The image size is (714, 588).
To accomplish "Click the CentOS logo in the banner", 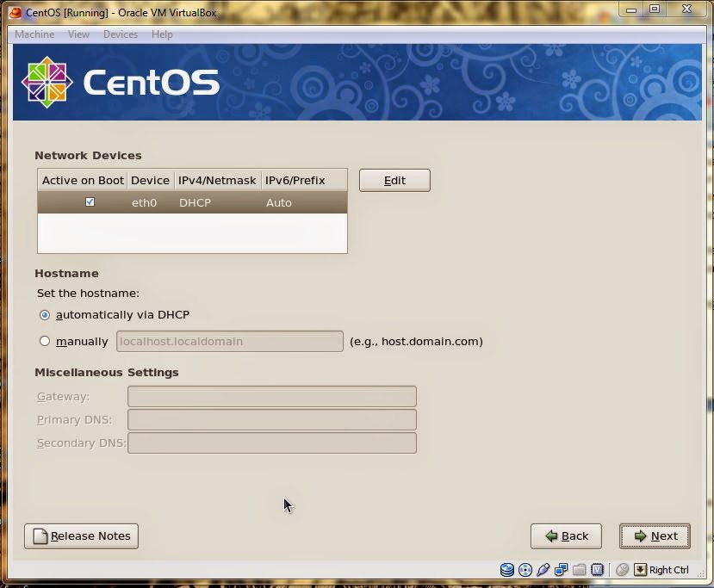I will tap(47, 83).
